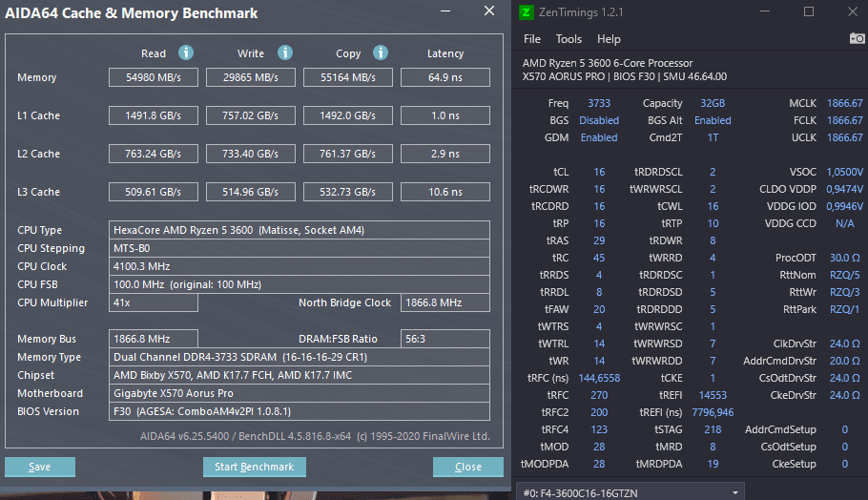Image resolution: width=868 pixels, height=500 pixels.
Task: Select L2 Cache Read value 763.24 GB/s
Action: click(x=154, y=154)
